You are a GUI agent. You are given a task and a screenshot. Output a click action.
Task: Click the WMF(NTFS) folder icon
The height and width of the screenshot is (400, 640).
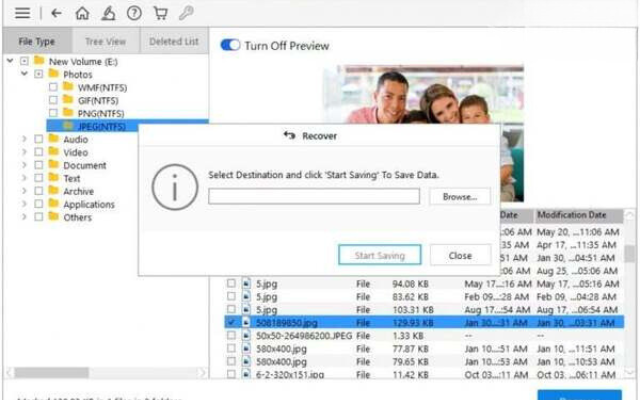pyautogui.click(x=68, y=87)
